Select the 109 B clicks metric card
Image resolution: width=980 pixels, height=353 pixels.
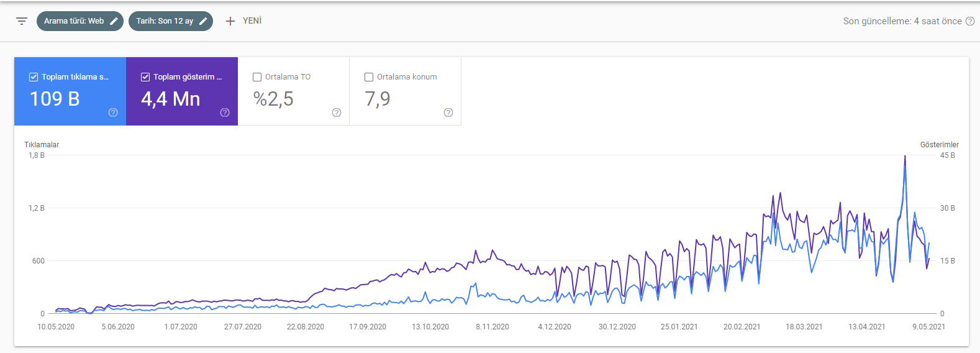pyautogui.click(x=70, y=91)
